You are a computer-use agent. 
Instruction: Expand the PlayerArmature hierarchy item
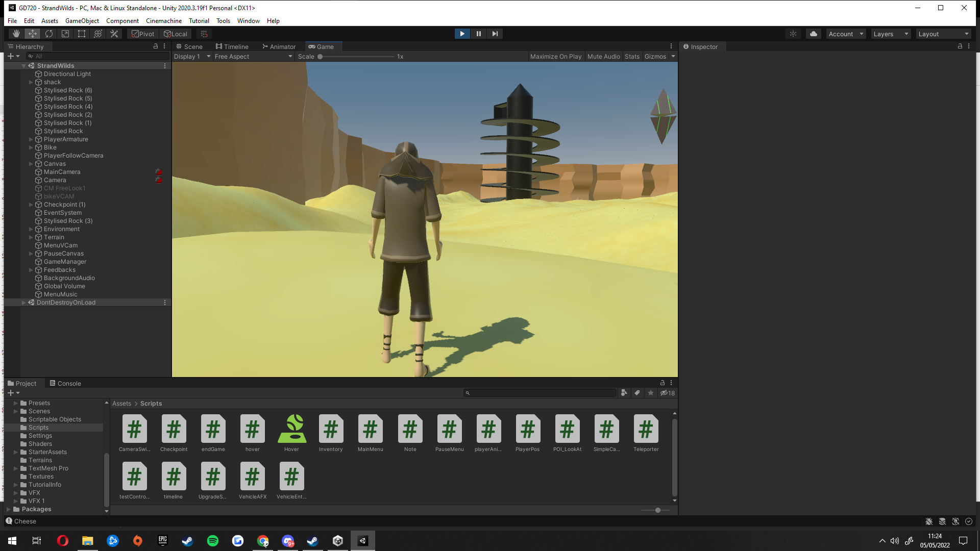pyautogui.click(x=31, y=139)
